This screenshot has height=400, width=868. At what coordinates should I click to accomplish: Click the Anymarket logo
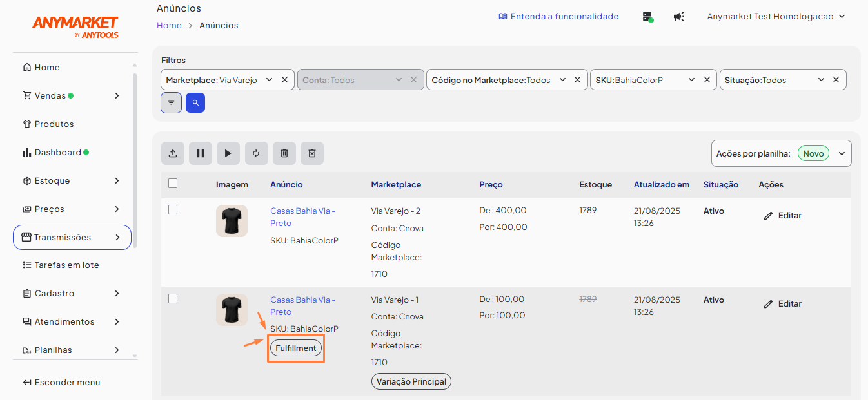tap(75, 26)
